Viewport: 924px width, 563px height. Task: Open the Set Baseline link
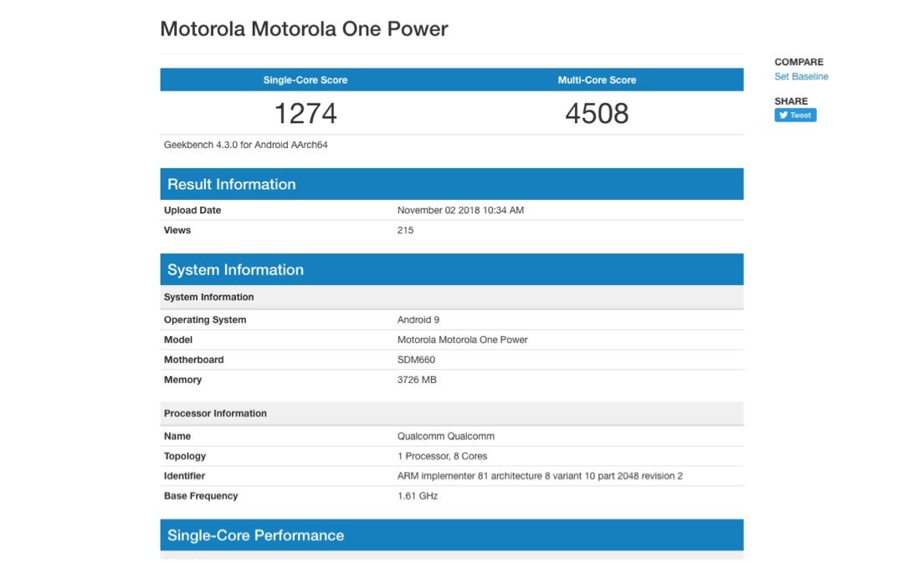[801, 77]
